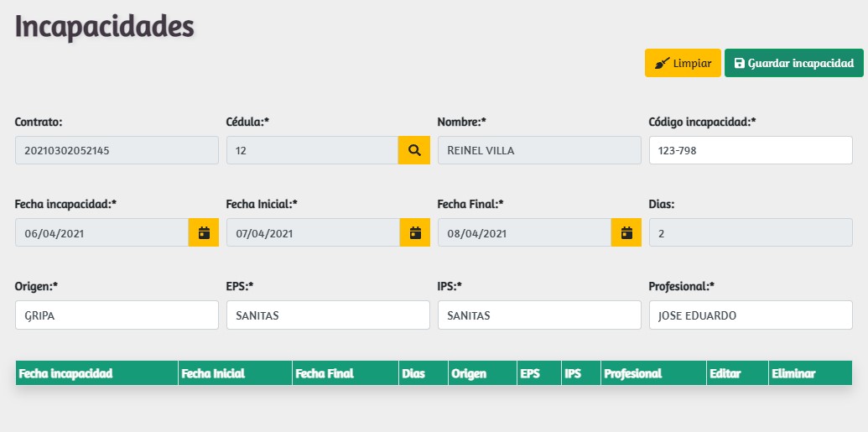The image size is (868, 432).
Task: Click the Dias field showing 2
Action: [751, 232]
